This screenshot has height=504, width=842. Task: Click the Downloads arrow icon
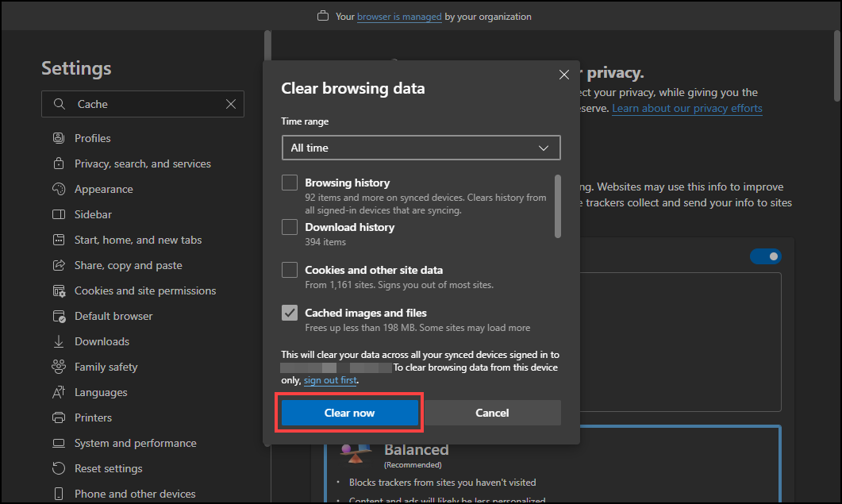coord(58,341)
